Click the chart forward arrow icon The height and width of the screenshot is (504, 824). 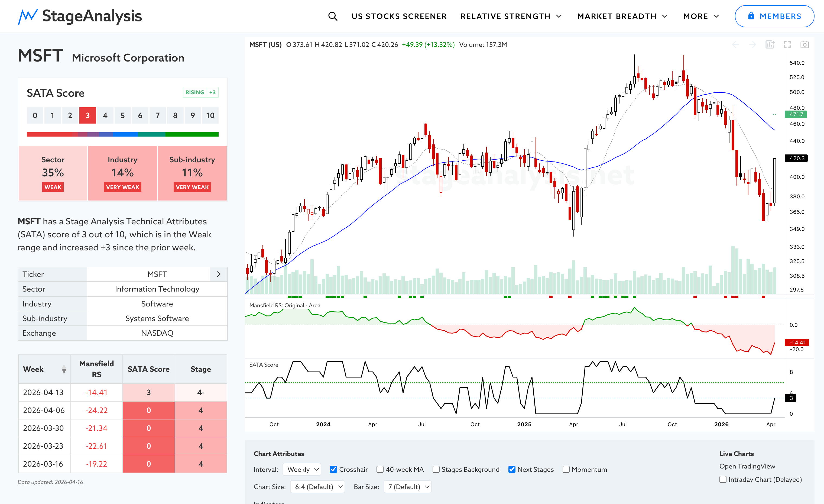tap(752, 44)
